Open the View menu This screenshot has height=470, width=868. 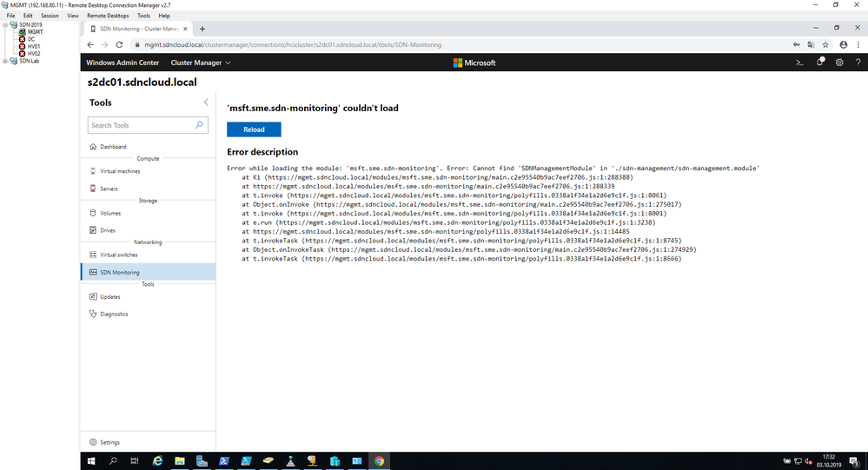point(72,16)
